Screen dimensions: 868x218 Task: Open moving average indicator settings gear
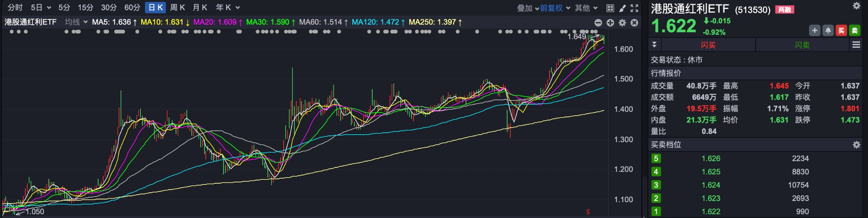coord(622,23)
